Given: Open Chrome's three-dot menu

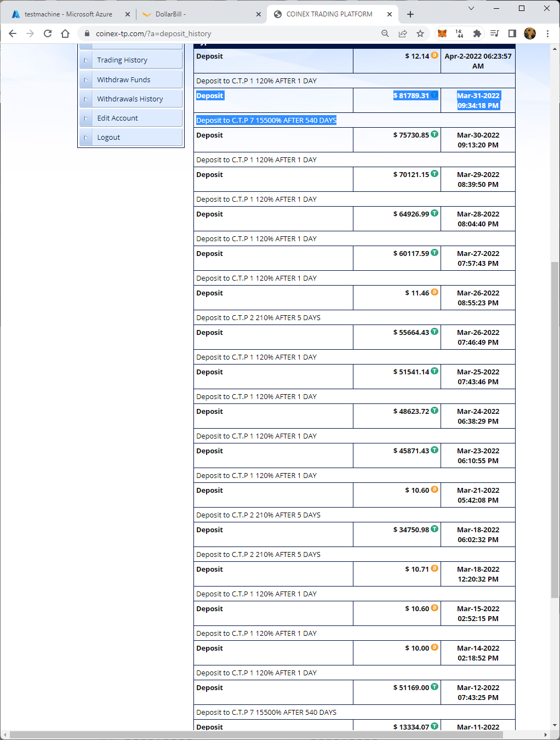Looking at the screenshot, I should [x=547, y=33].
